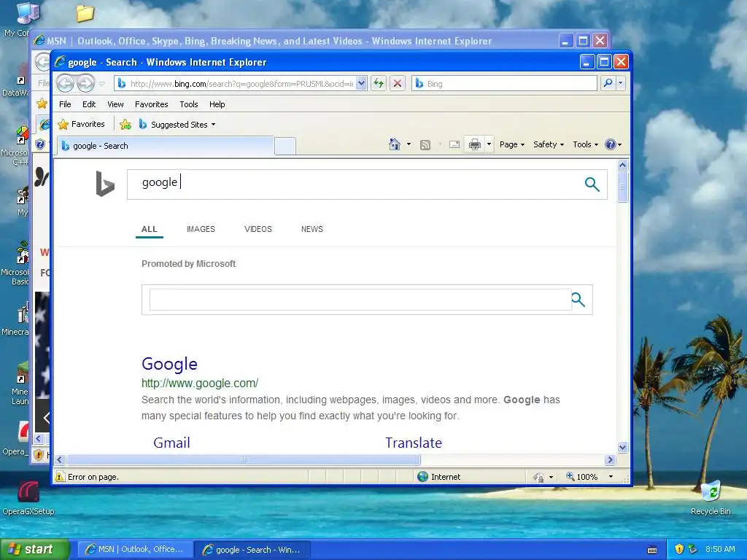Click the Windows start button
747x560 pixels.
pos(35,549)
